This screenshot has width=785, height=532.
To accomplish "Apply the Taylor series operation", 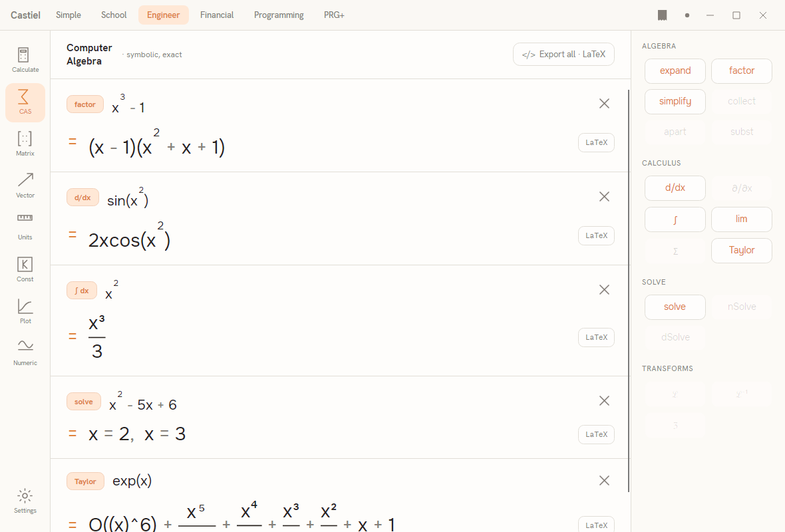I will (742, 251).
